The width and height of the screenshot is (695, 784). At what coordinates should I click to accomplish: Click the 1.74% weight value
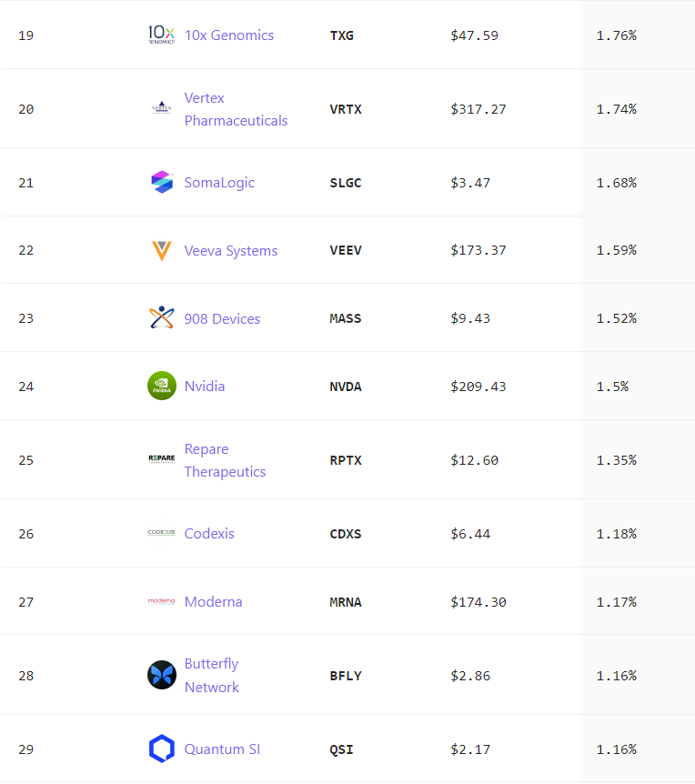[617, 109]
